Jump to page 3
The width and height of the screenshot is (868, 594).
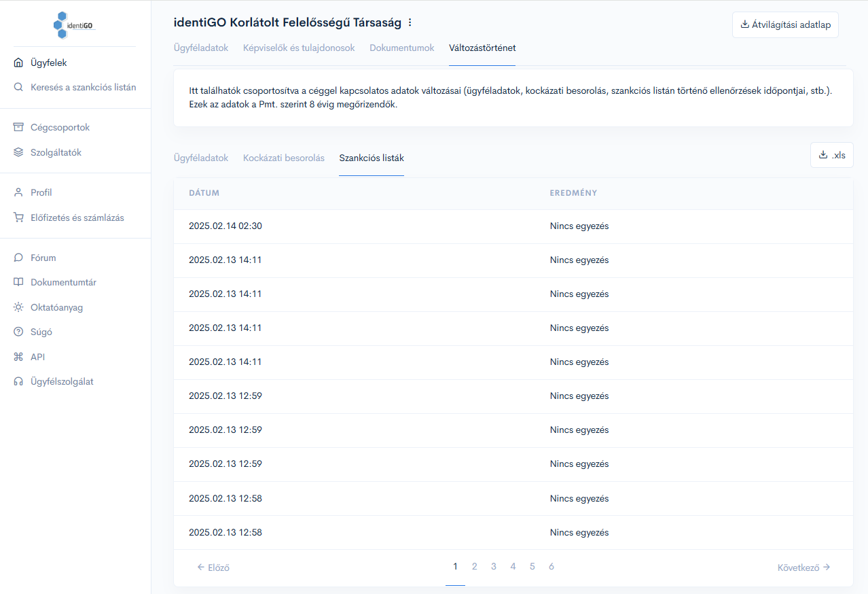coord(494,566)
